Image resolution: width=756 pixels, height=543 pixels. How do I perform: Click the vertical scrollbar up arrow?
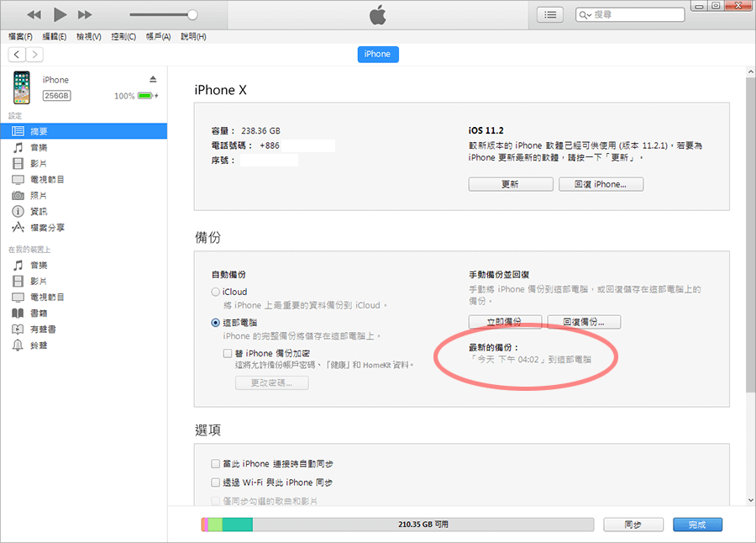pyautogui.click(x=751, y=72)
